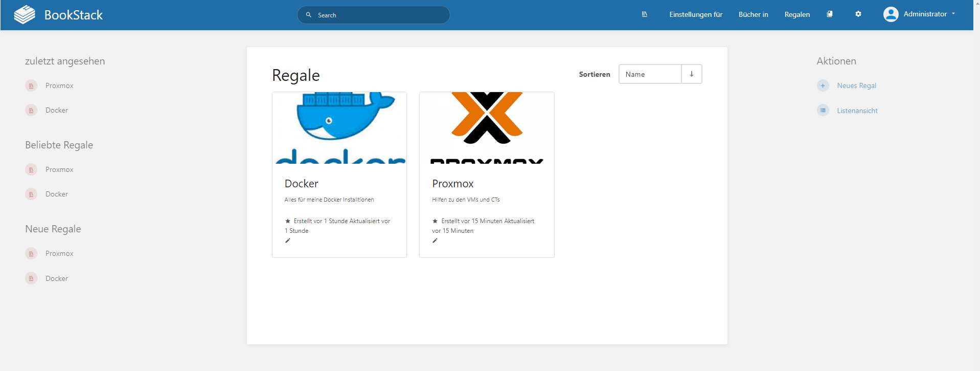Switch to Listenansicht view
The width and height of the screenshot is (980, 371).
[857, 111]
